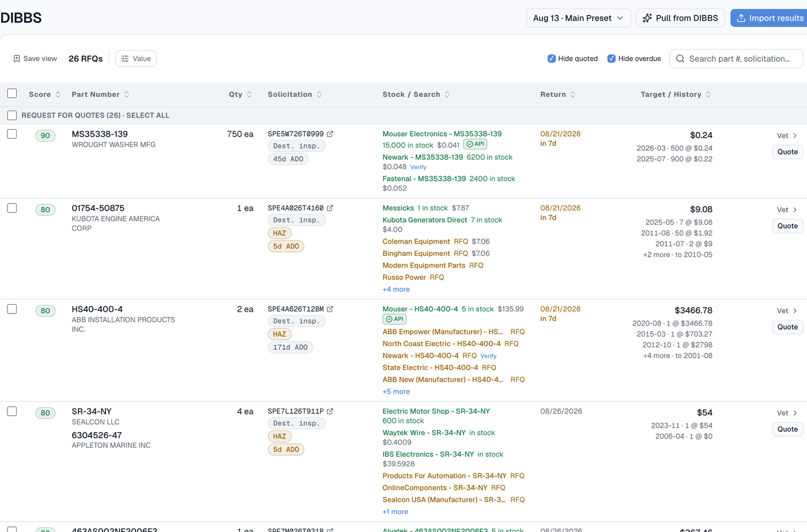Open external link icon for SPE4A626T12BM
This screenshot has height=532, width=807.
coord(330,309)
